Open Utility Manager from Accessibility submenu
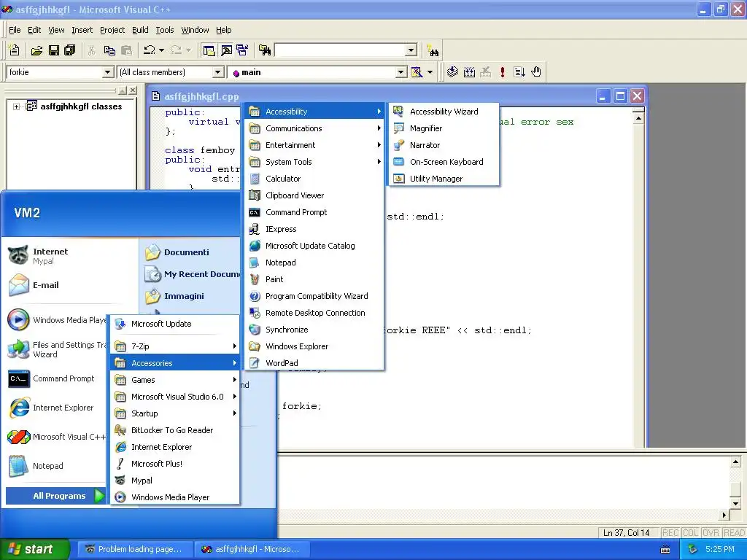This screenshot has width=747, height=560. pyautogui.click(x=444, y=179)
